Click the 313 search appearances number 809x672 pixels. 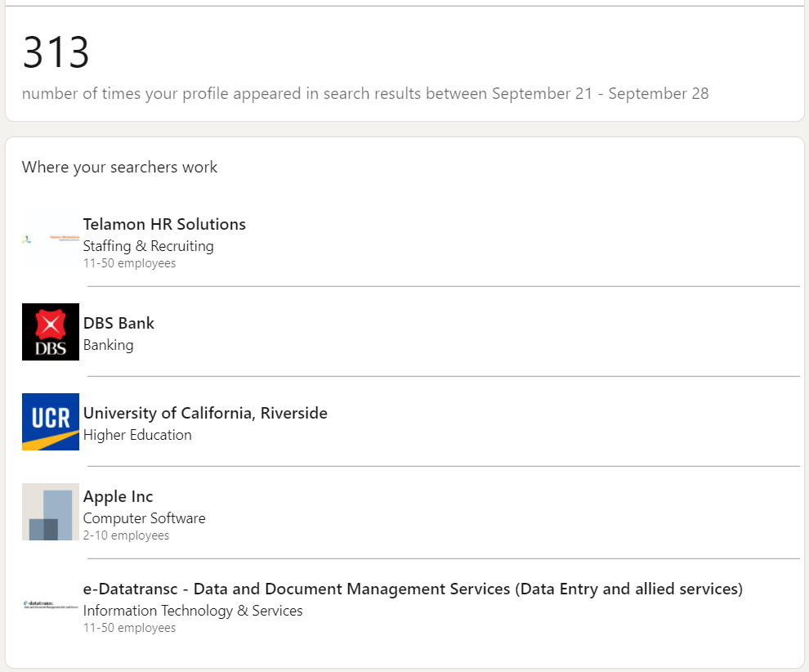click(x=56, y=52)
